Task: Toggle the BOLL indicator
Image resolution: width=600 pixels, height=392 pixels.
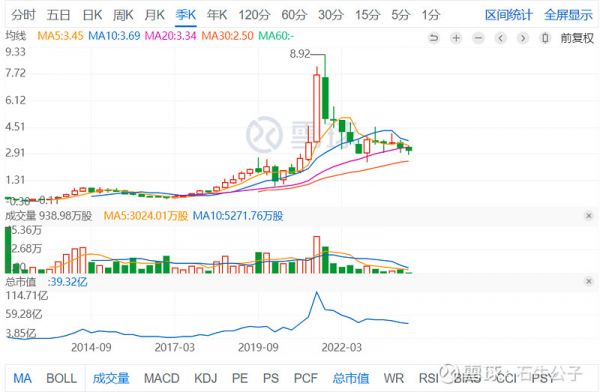Action: (x=61, y=378)
